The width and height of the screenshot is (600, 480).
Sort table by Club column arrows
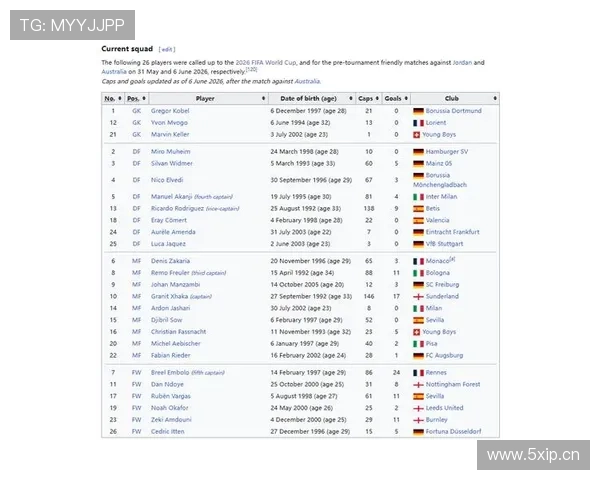coord(495,98)
